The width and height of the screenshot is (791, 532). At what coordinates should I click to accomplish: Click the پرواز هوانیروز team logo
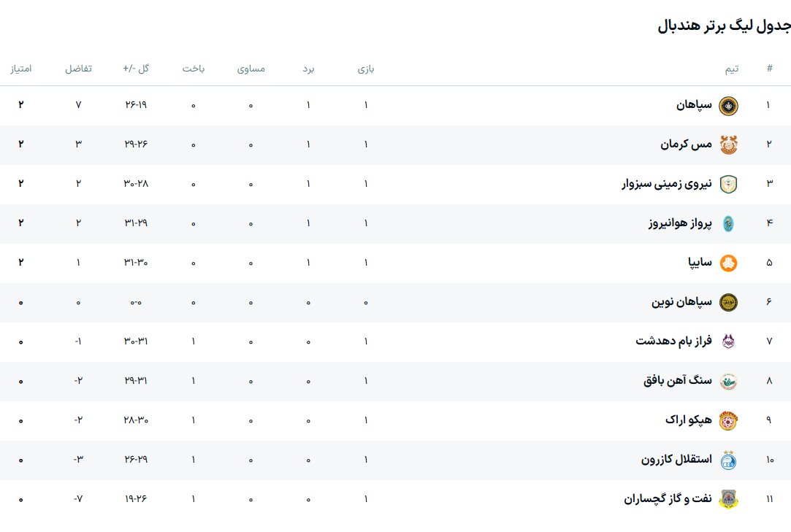click(728, 224)
